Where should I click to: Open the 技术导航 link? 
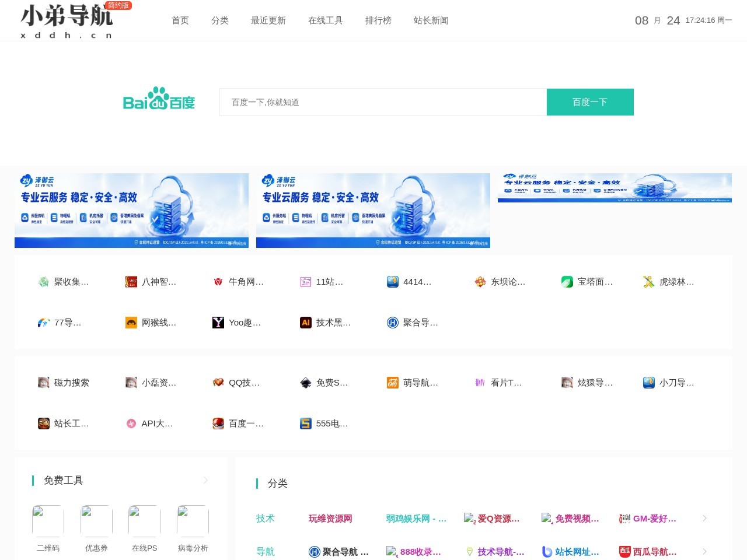(494, 551)
